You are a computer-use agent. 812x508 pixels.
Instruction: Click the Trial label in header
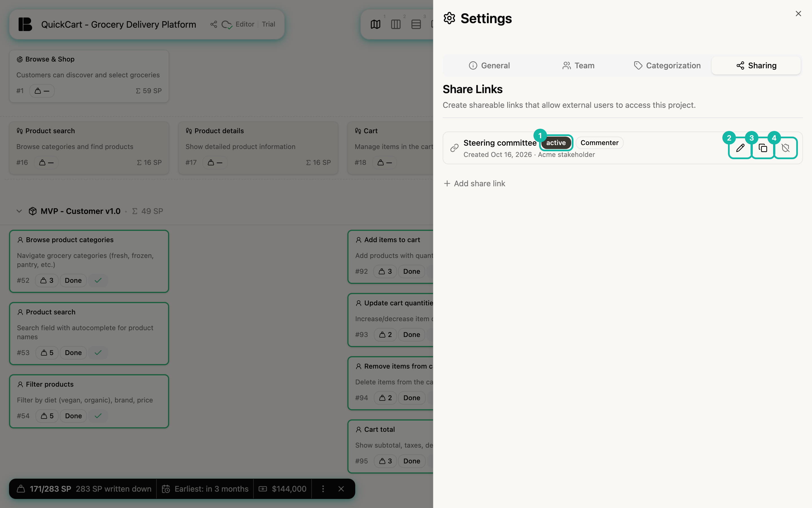(268, 24)
